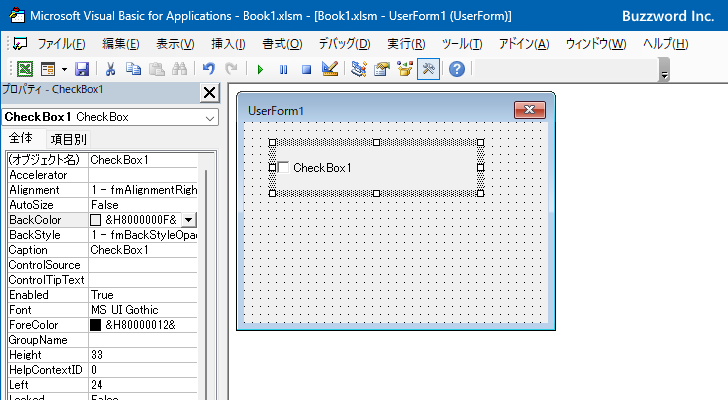The image size is (728, 400).
Task: Click the Insert UserForm toolbar icon
Action: [48, 69]
